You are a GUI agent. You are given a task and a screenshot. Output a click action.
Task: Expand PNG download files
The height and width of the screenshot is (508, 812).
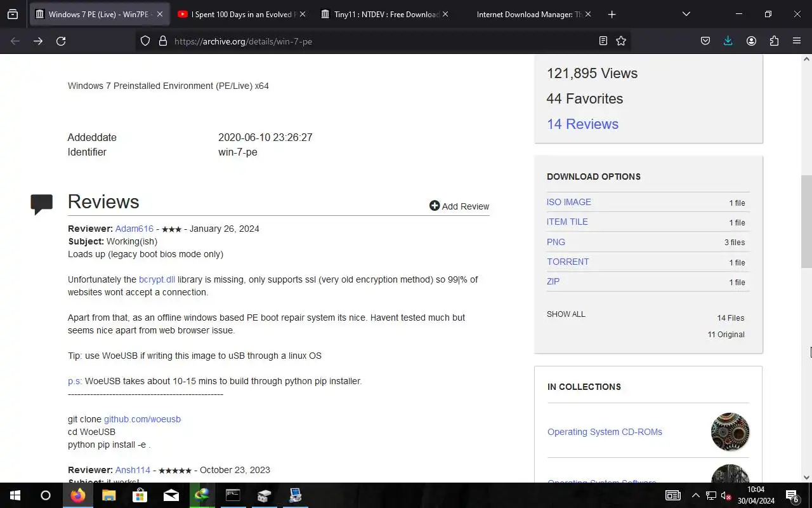click(556, 242)
